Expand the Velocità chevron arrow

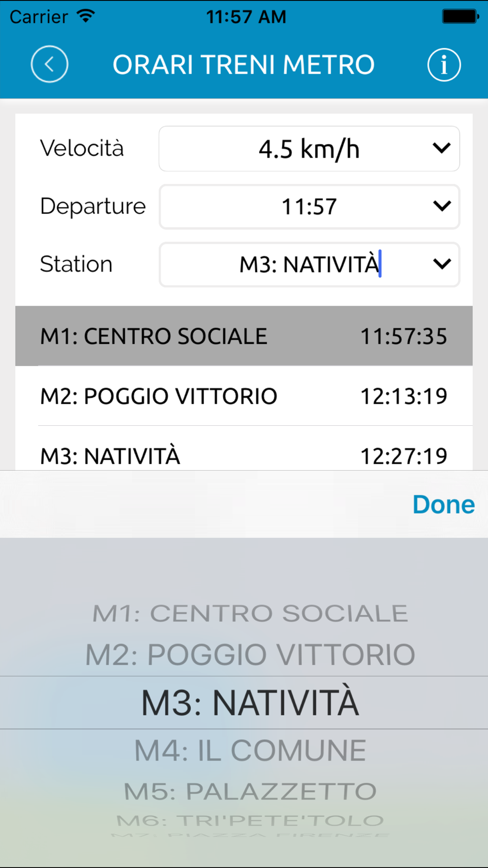(442, 148)
